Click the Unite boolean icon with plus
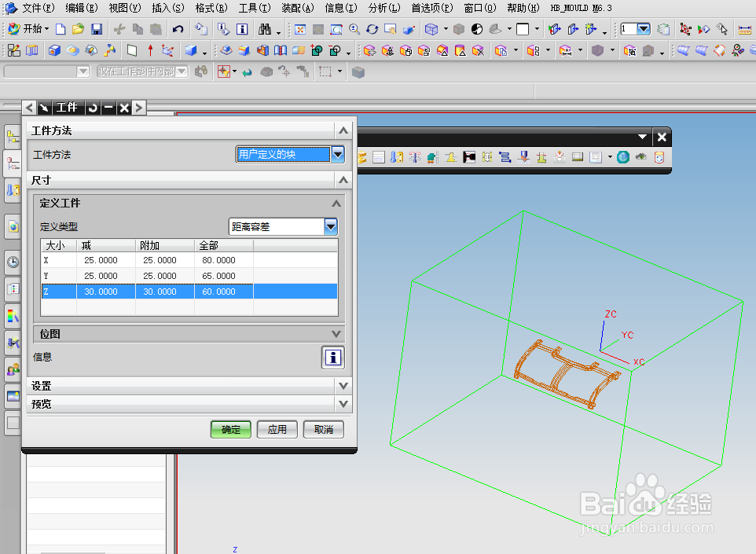The width and height of the screenshot is (756, 554). (x=317, y=50)
